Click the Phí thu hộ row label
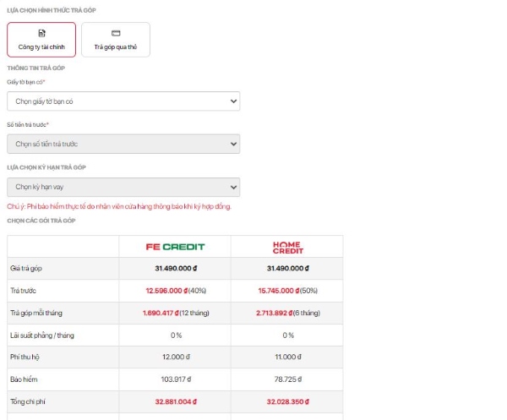This screenshot has width=507, height=420. pos(26,357)
